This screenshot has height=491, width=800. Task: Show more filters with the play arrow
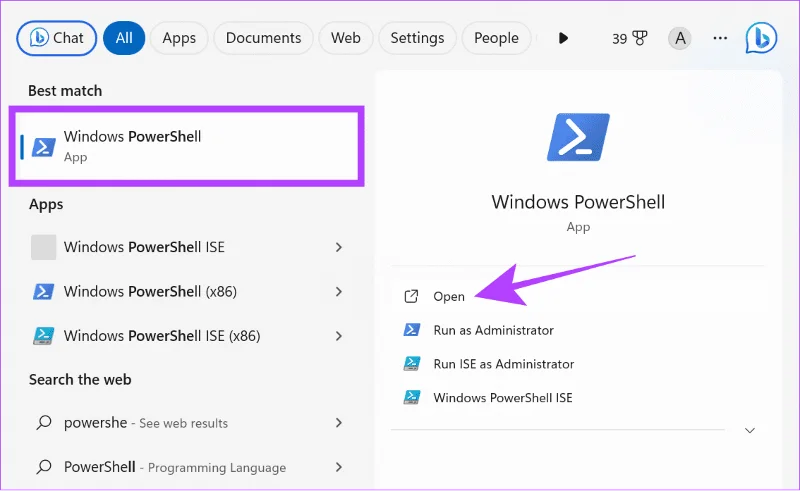coord(563,38)
